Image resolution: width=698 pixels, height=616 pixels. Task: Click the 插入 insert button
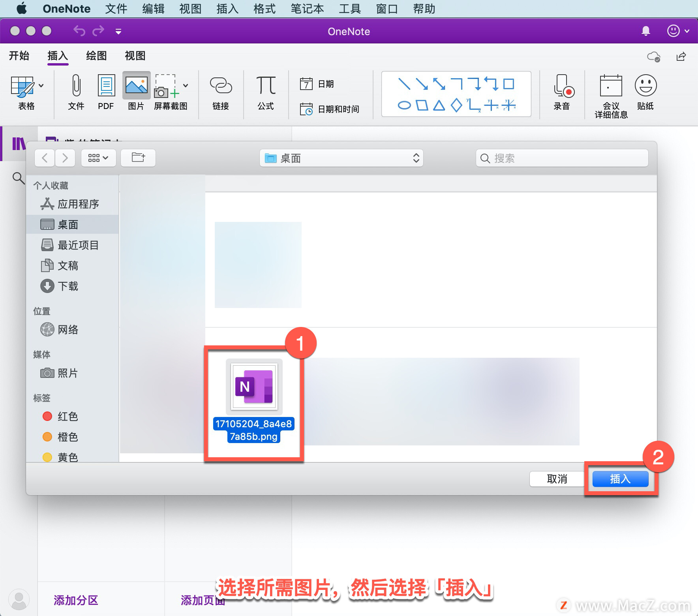(x=620, y=479)
